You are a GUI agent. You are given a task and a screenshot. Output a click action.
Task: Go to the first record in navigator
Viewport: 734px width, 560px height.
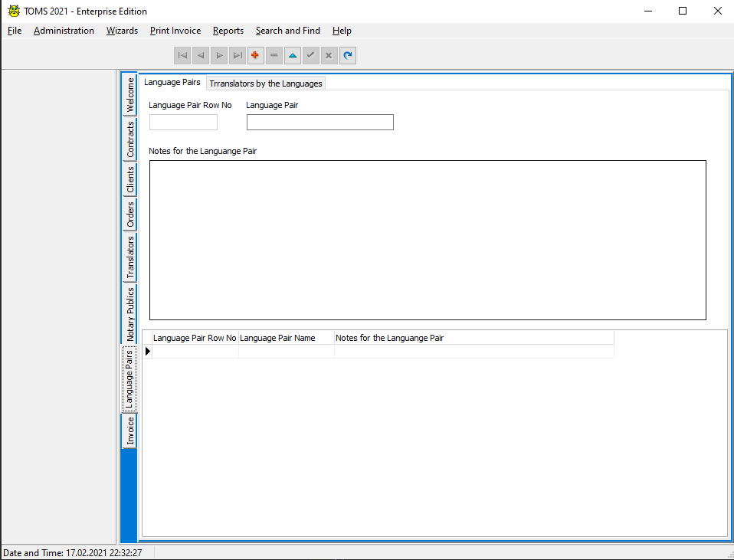click(182, 55)
